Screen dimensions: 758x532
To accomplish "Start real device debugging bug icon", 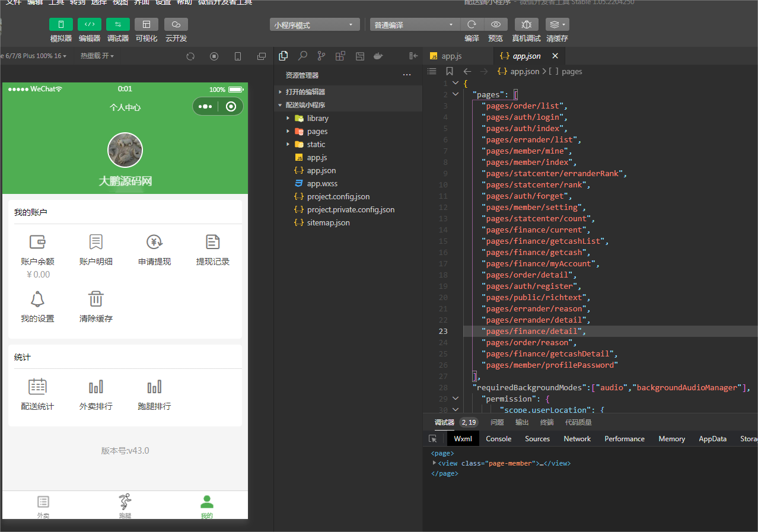I will tap(526, 24).
